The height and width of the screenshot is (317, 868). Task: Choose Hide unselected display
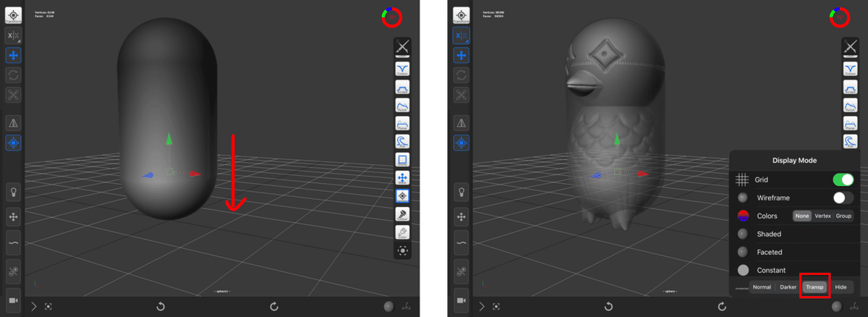tap(841, 287)
